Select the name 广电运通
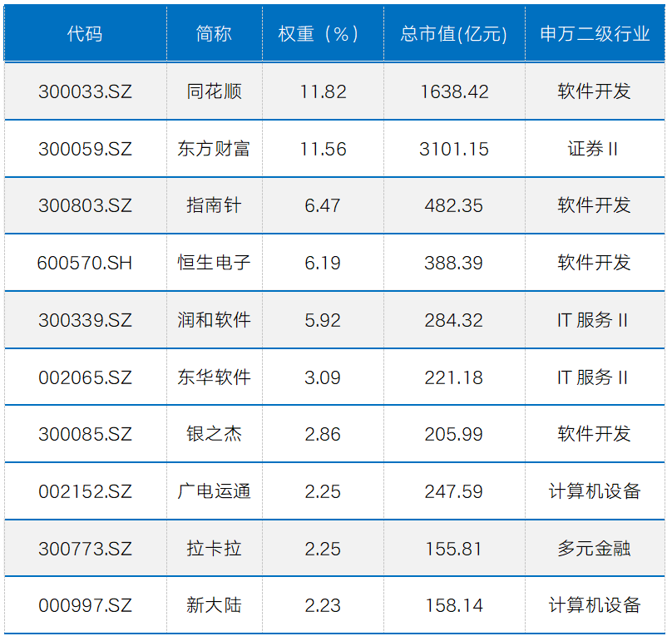 click(x=214, y=491)
